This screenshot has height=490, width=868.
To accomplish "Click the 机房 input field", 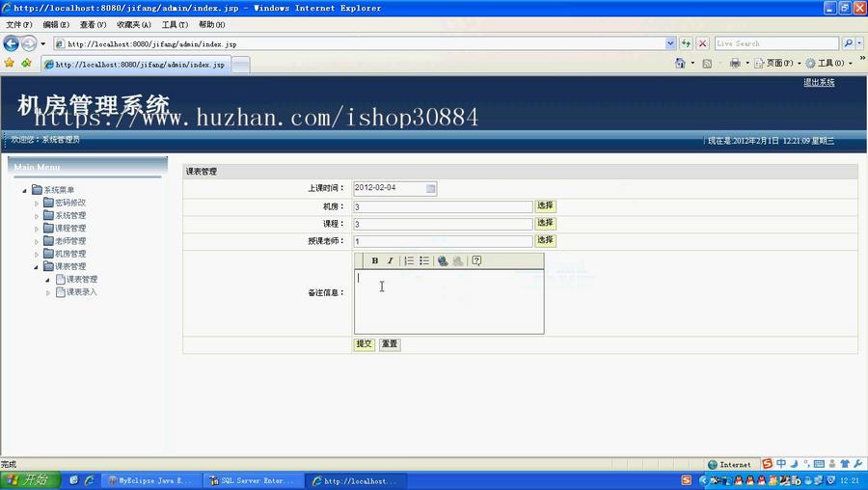I will click(443, 207).
